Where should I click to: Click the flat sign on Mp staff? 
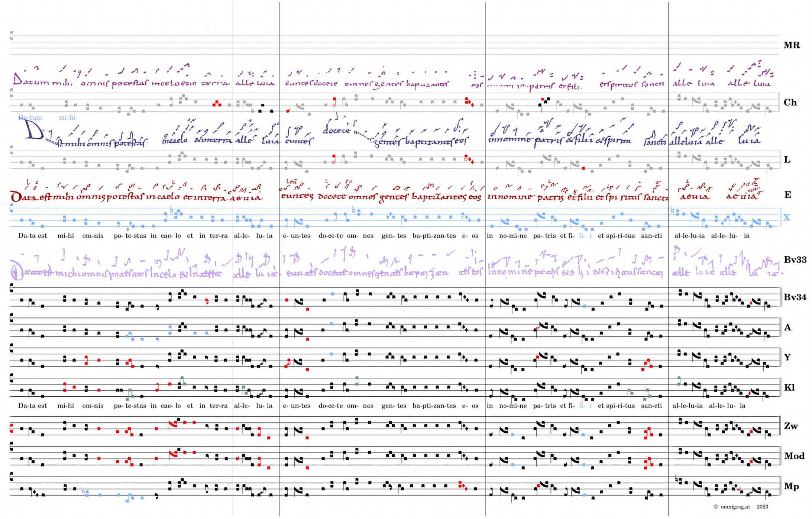pyautogui.click(x=676, y=479)
